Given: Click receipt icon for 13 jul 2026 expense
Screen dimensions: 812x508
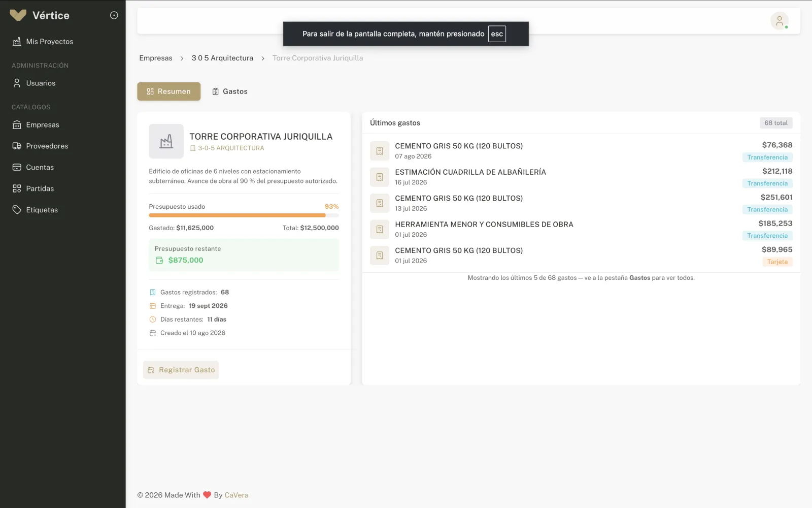Looking at the screenshot, I should click(x=380, y=203).
